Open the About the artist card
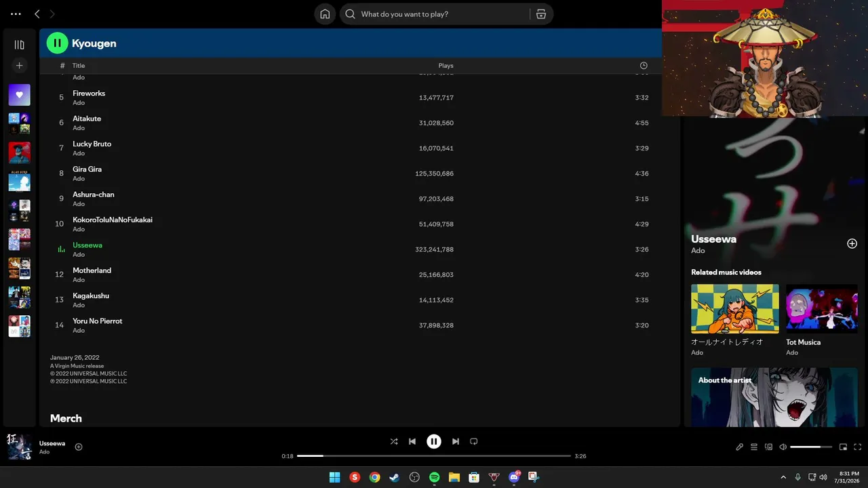This screenshot has width=868, height=488. [x=774, y=397]
